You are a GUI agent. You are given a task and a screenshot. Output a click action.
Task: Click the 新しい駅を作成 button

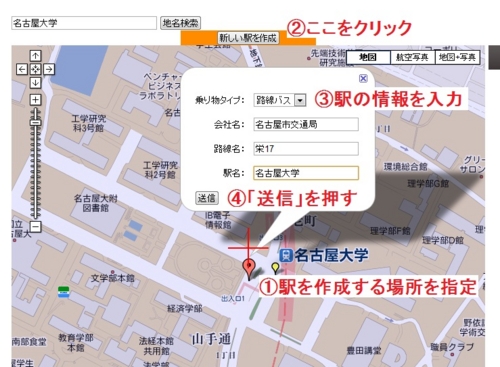point(248,38)
